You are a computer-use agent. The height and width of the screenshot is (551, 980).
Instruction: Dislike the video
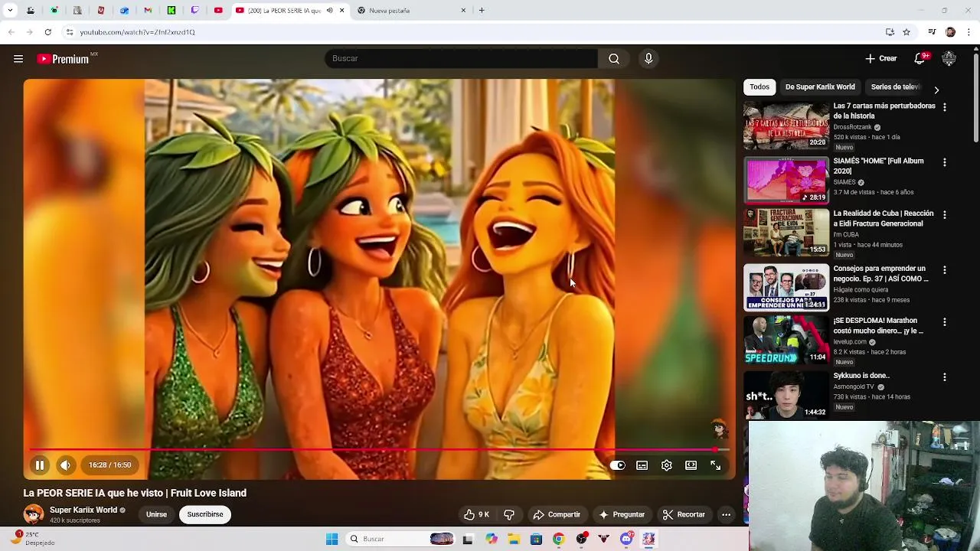[x=508, y=514]
